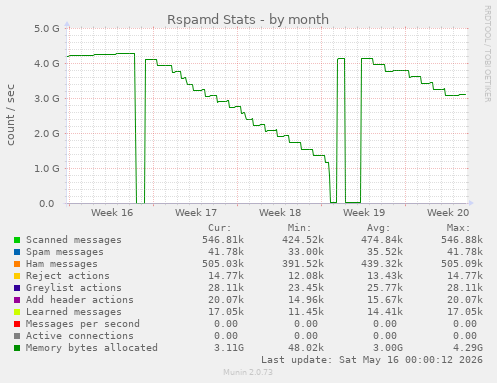Click the Memory bytes maximum 4.29G
The image size is (497, 383).
click(x=468, y=348)
